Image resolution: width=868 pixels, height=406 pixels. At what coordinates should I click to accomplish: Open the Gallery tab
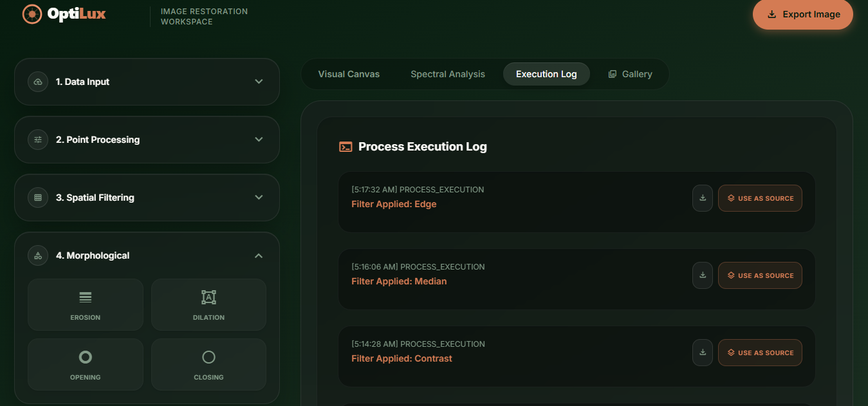click(x=630, y=74)
